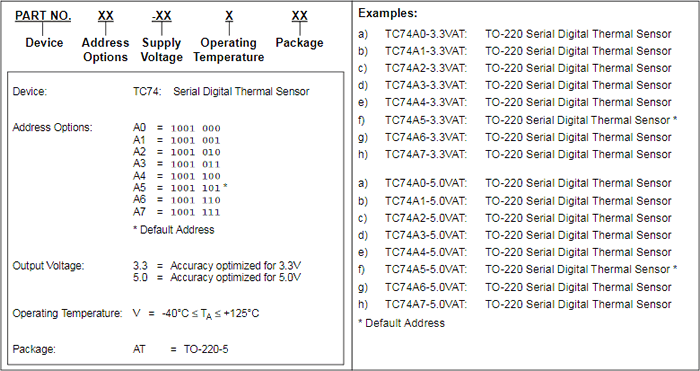Screen dimensions: 700x371
Task: Click the TC74A5-3.3VAT example entry
Action: (x=426, y=120)
